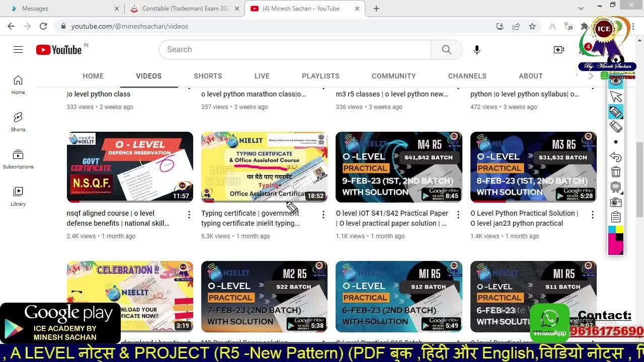Screen dimensions: 644x362
Task: Switch to the PLAYLISTS channel tab
Action: pos(320,76)
